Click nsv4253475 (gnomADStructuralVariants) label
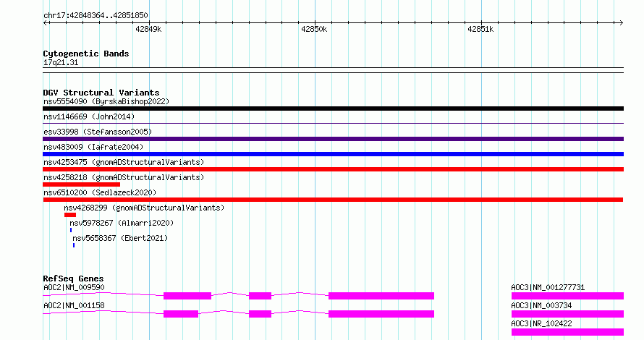 click(124, 162)
